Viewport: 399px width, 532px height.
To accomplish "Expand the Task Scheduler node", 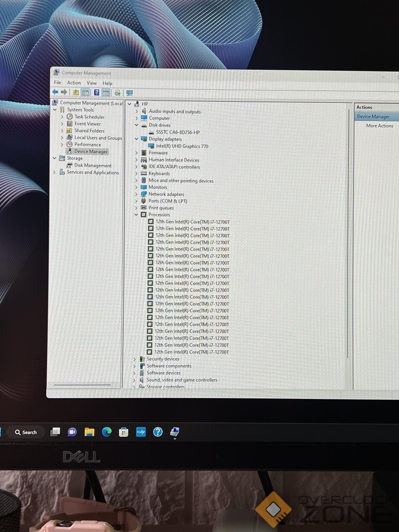I will [x=62, y=117].
